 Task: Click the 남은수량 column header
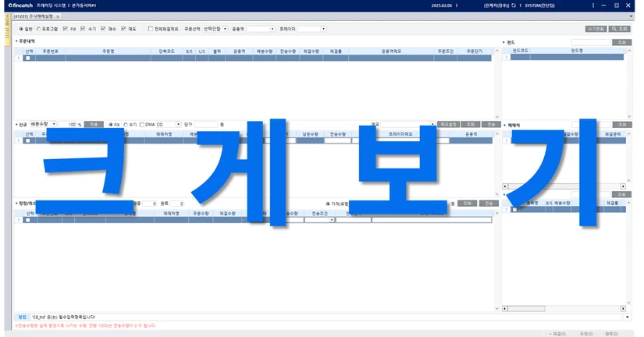(310, 134)
